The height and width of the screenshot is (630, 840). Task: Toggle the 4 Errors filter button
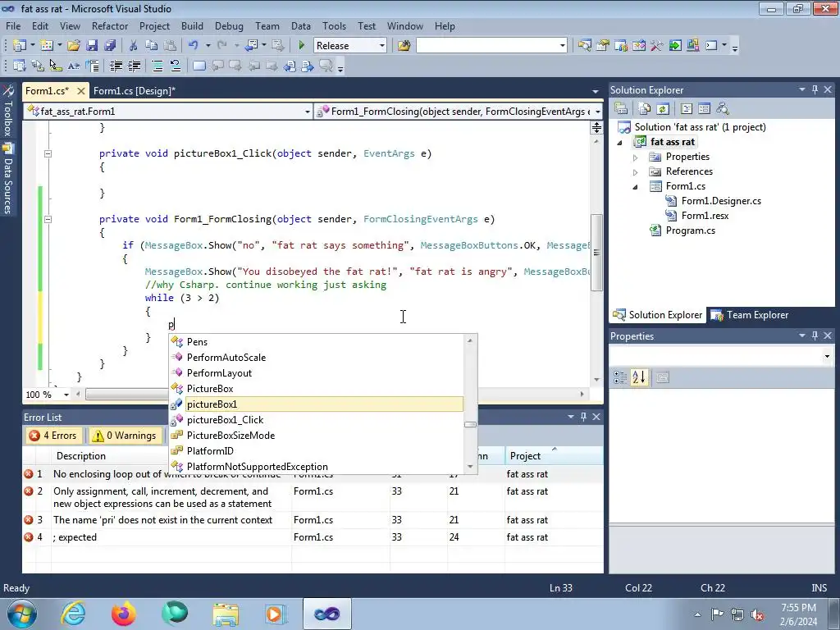coord(53,436)
